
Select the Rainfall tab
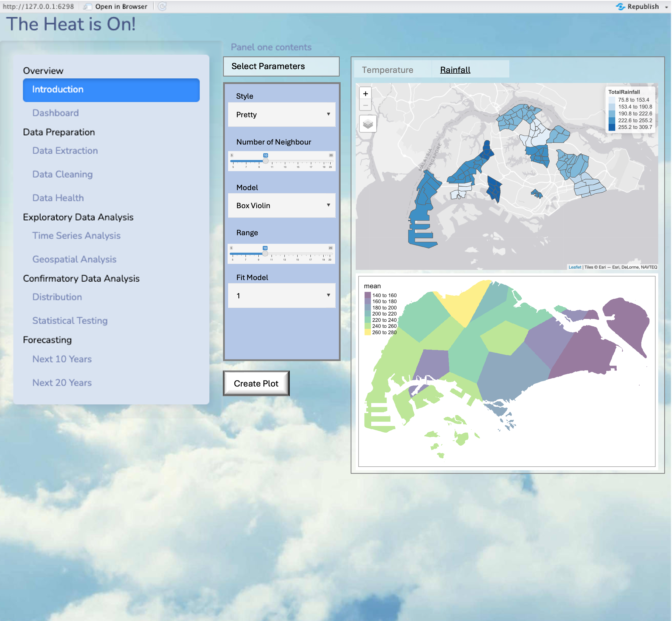455,70
